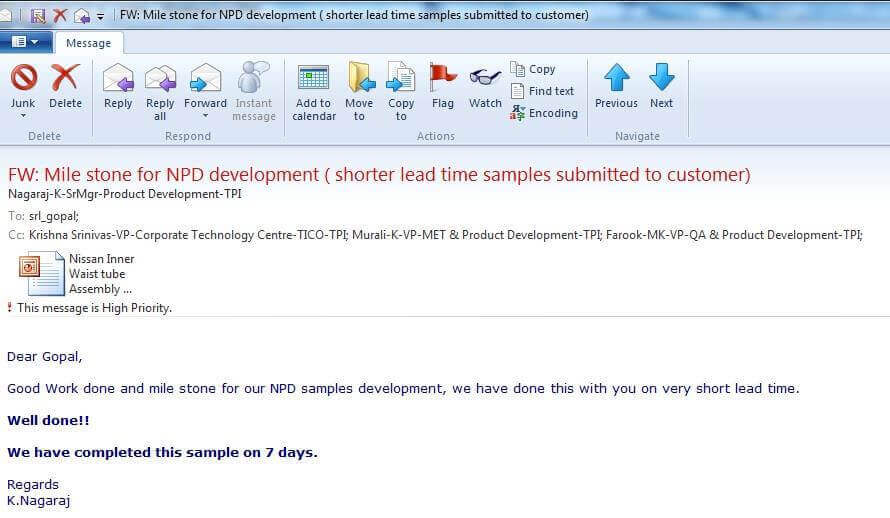The image size is (890, 518).
Task: Click Reply all button
Action: tap(160, 92)
